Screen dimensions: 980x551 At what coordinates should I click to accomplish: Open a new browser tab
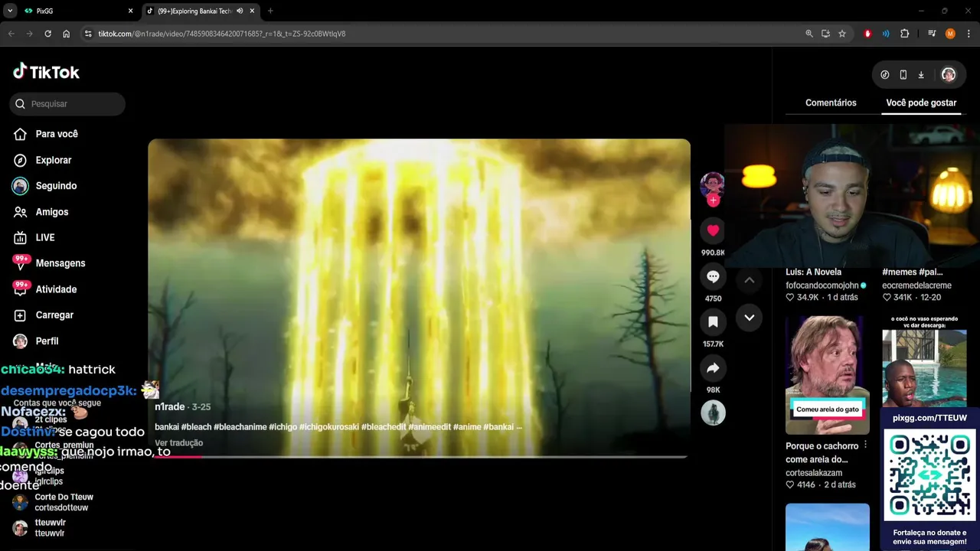270,11
